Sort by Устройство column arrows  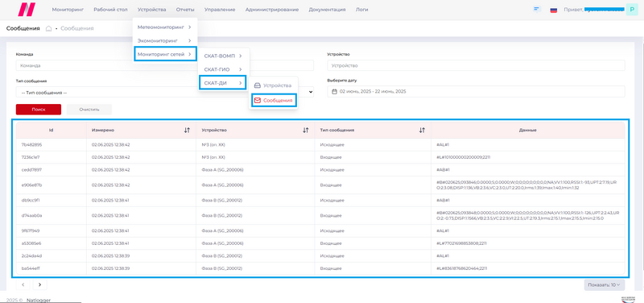tap(306, 130)
